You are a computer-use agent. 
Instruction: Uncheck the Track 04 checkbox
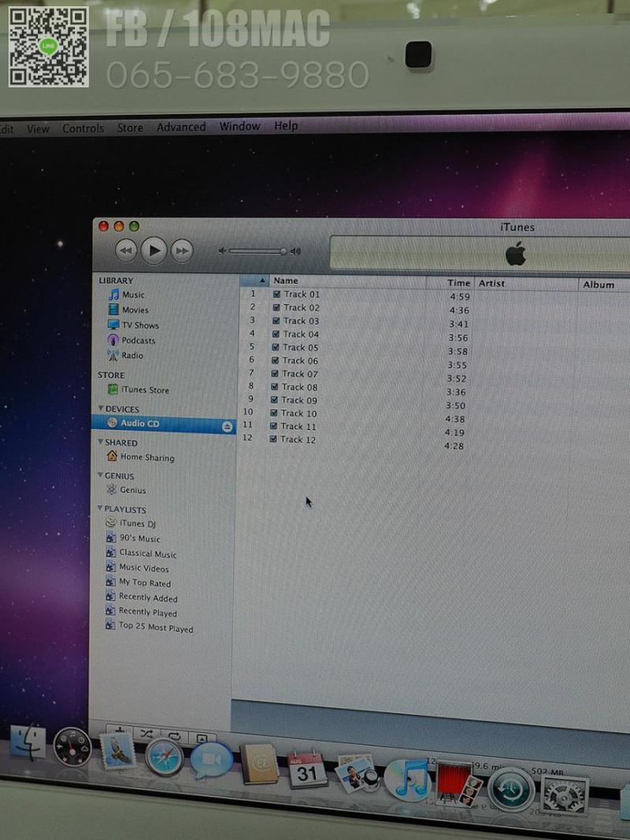276,335
